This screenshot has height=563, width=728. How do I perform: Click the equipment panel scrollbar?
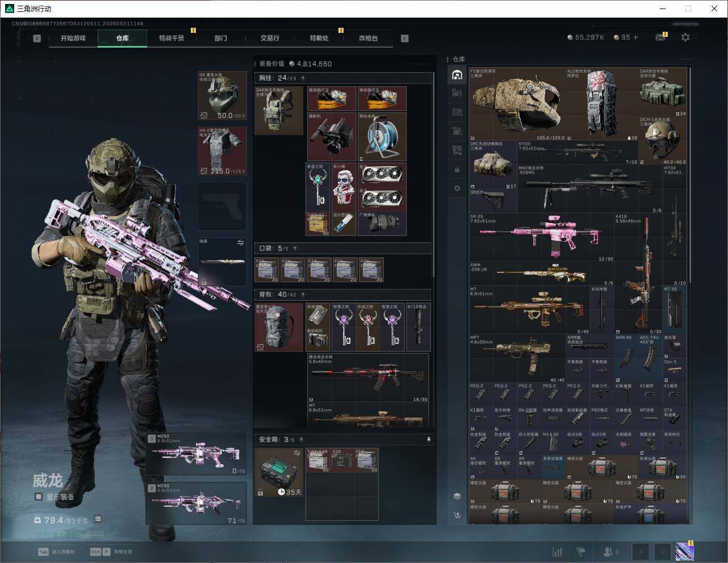[434, 175]
